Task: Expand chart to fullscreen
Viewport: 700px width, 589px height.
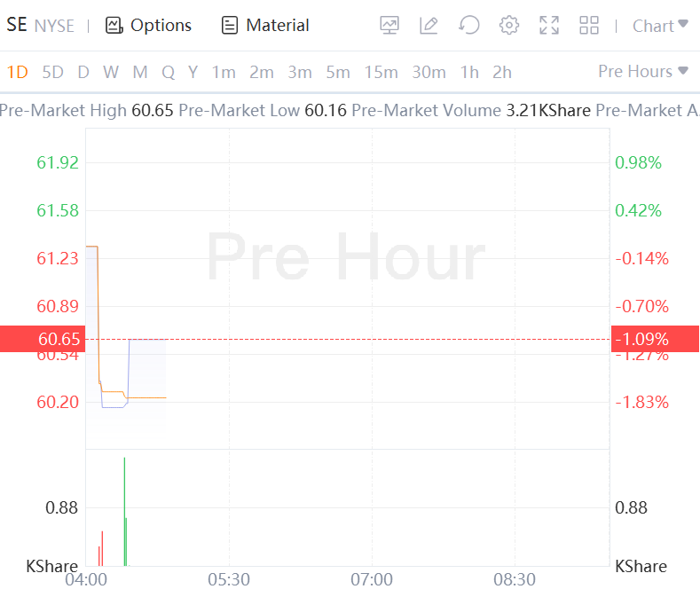Action: click(549, 26)
